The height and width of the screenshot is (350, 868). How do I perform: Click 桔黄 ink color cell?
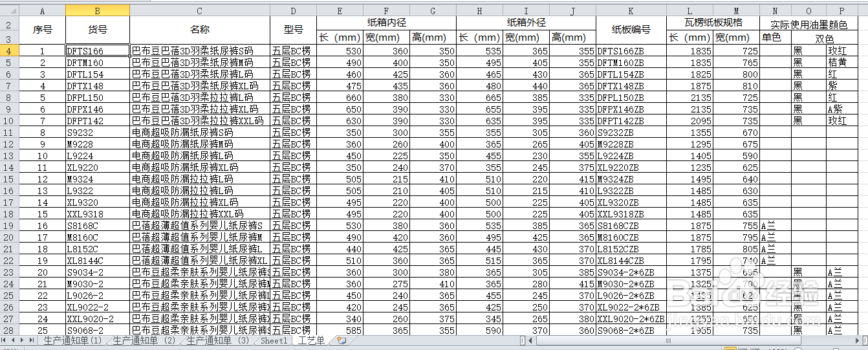click(x=841, y=62)
